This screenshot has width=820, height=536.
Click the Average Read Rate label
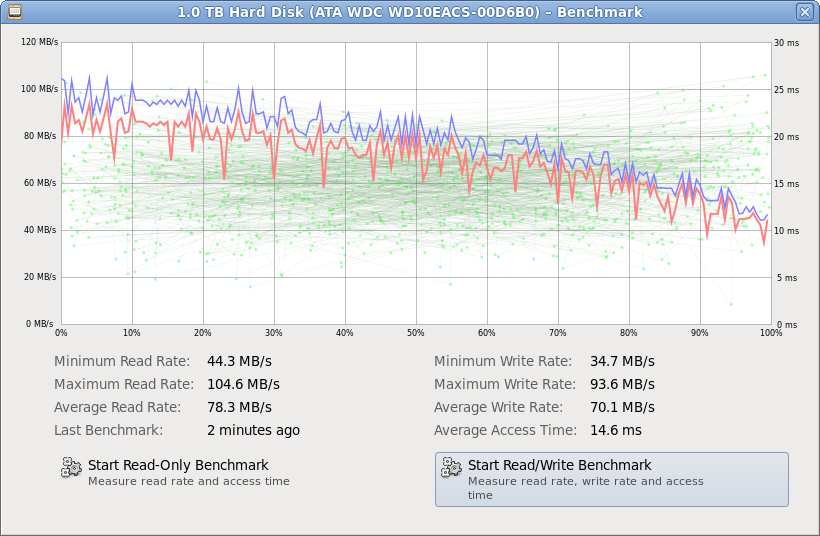click(x=118, y=407)
